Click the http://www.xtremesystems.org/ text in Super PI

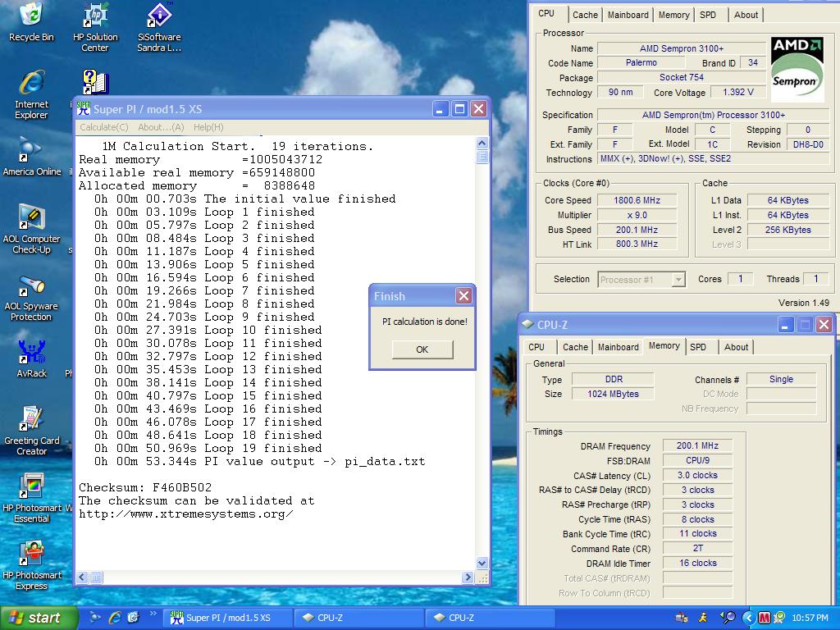186,514
